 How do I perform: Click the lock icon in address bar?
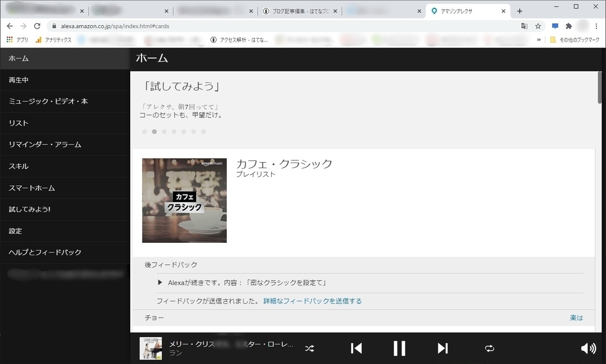point(53,26)
